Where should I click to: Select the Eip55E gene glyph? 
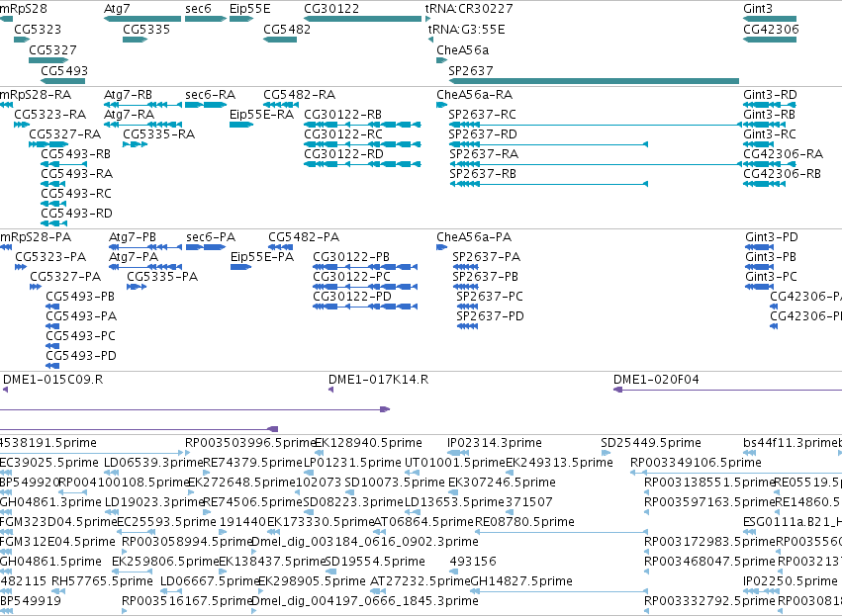point(241,19)
